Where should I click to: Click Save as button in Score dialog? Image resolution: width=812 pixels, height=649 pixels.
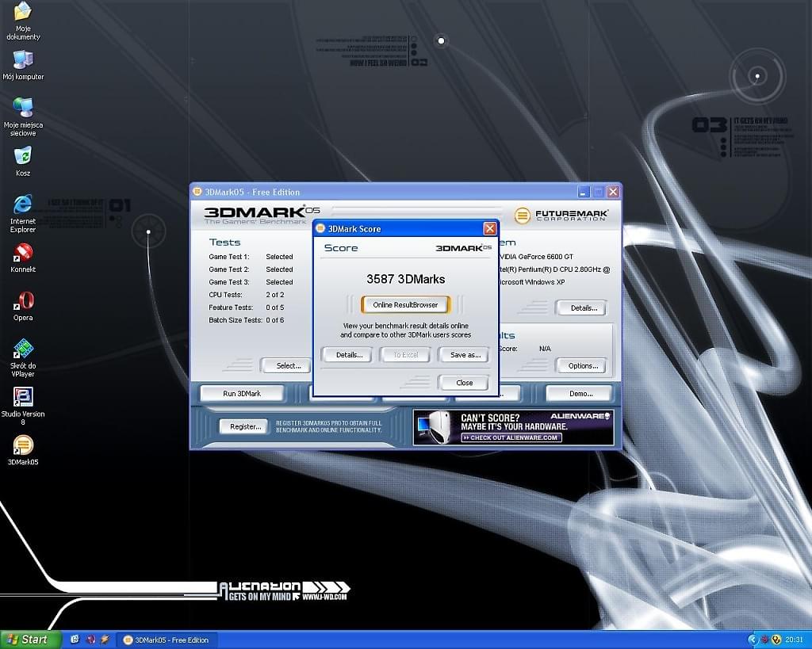tap(465, 355)
